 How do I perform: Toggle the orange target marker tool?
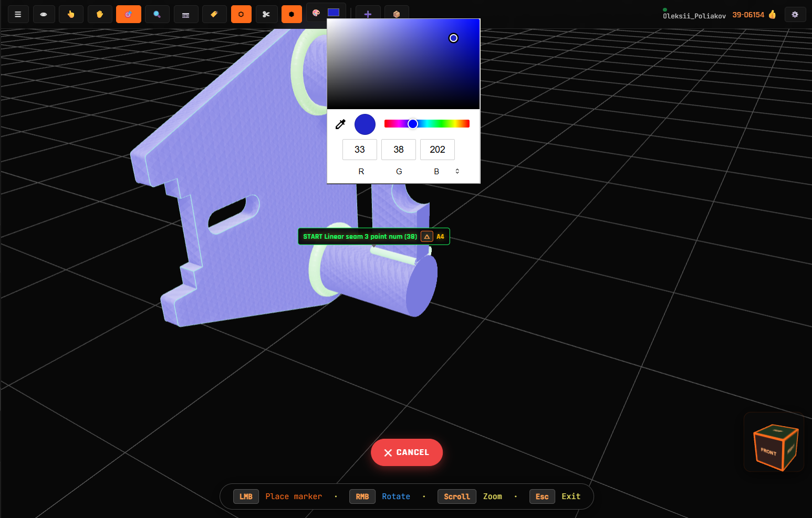129,14
